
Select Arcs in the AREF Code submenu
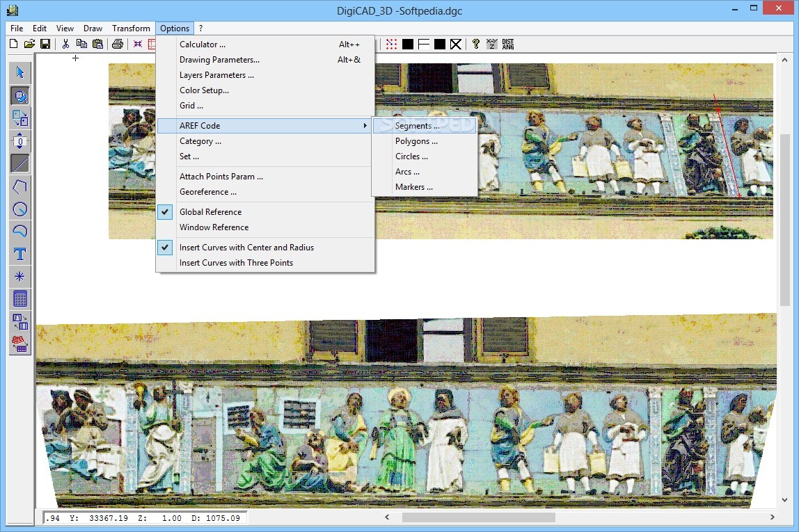[425, 172]
